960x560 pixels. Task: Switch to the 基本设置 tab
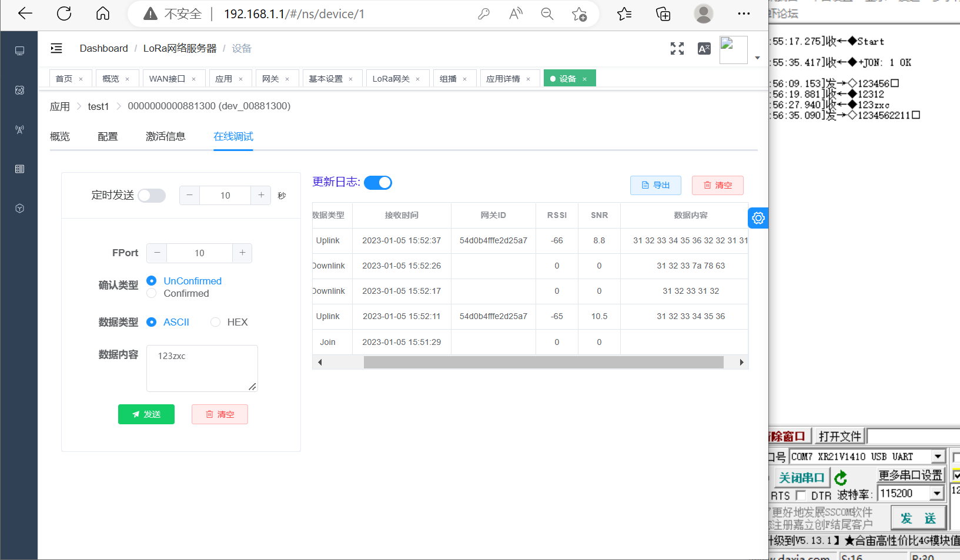coord(326,79)
